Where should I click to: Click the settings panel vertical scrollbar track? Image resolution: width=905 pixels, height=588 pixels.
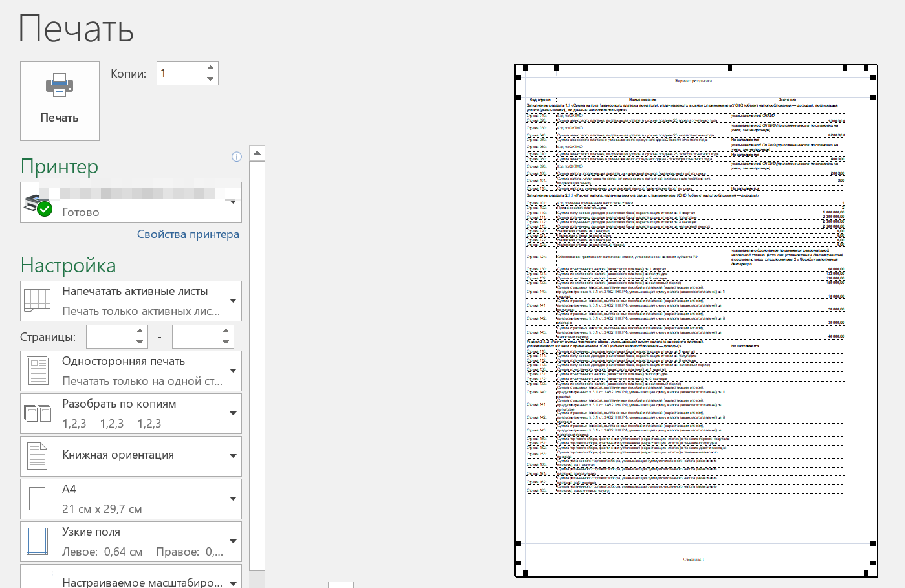point(257,365)
